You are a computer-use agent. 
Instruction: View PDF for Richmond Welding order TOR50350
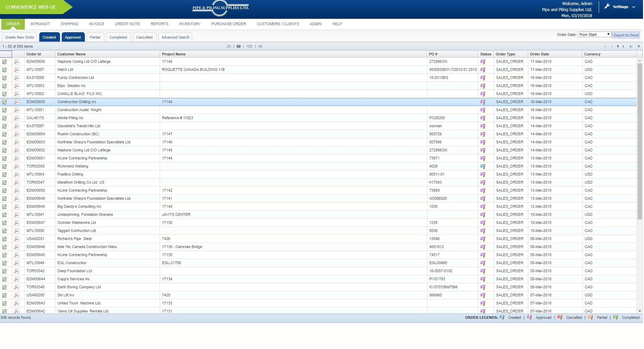click(x=16, y=166)
